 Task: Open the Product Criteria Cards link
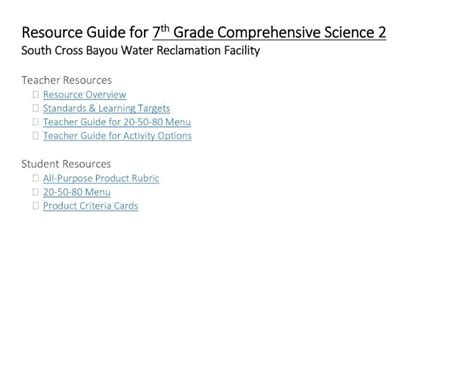90,206
